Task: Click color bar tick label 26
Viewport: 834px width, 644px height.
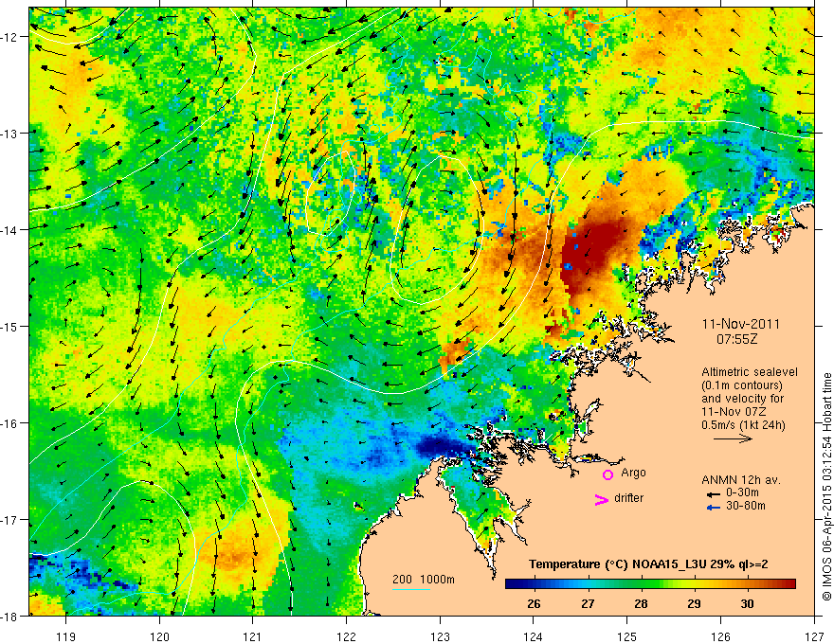Action: pyautogui.click(x=534, y=604)
